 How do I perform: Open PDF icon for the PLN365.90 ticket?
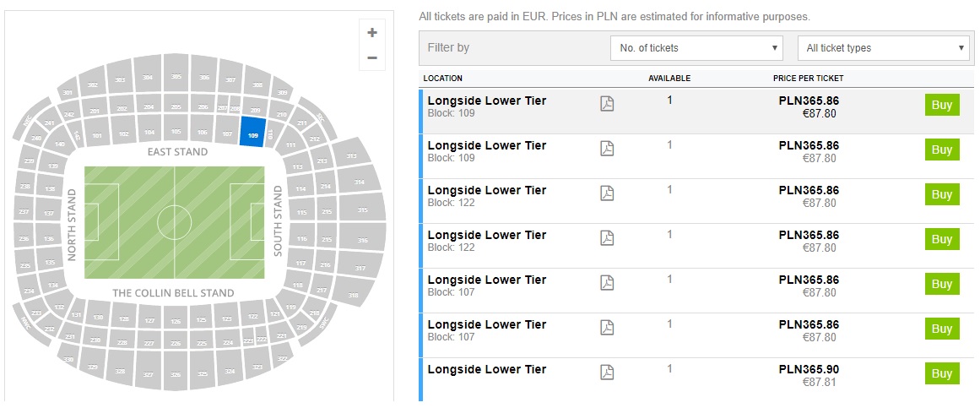(x=607, y=373)
